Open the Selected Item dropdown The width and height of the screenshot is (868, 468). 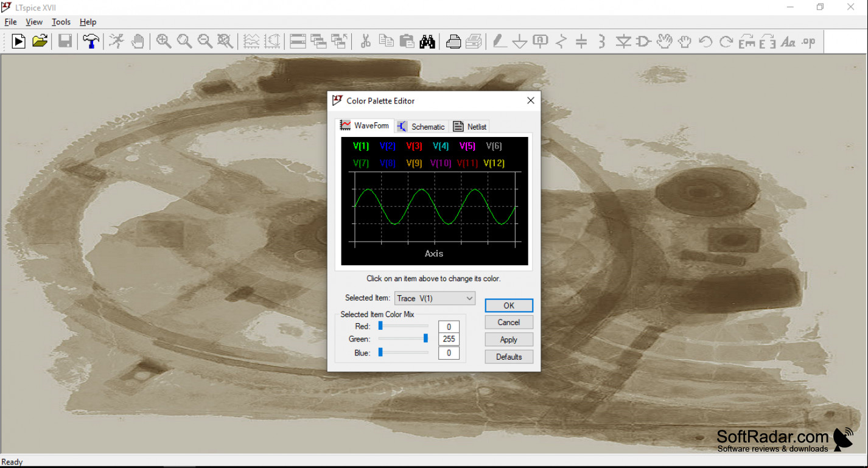(x=435, y=298)
